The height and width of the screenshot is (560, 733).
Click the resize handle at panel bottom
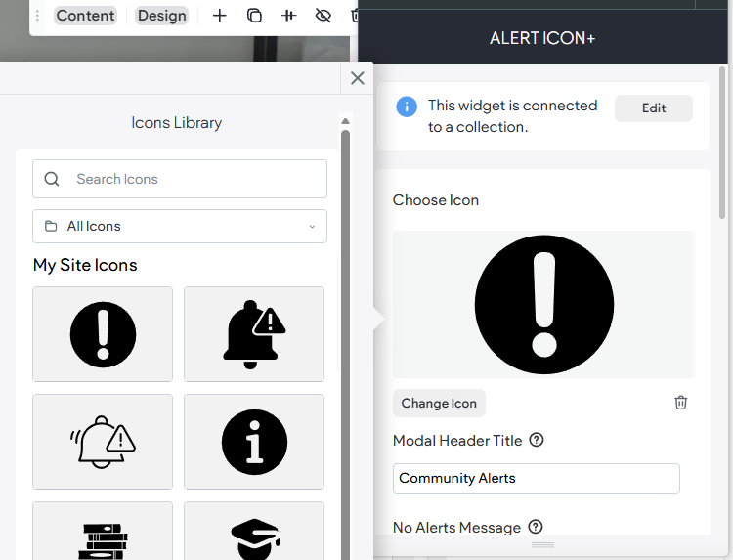pyautogui.click(x=542, y=545)
